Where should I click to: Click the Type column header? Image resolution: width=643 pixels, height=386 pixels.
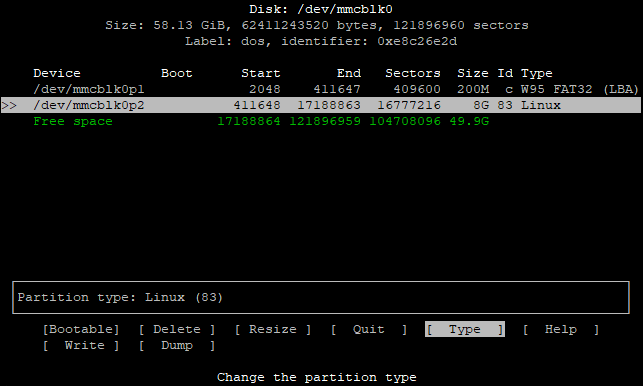coord(537,73)
